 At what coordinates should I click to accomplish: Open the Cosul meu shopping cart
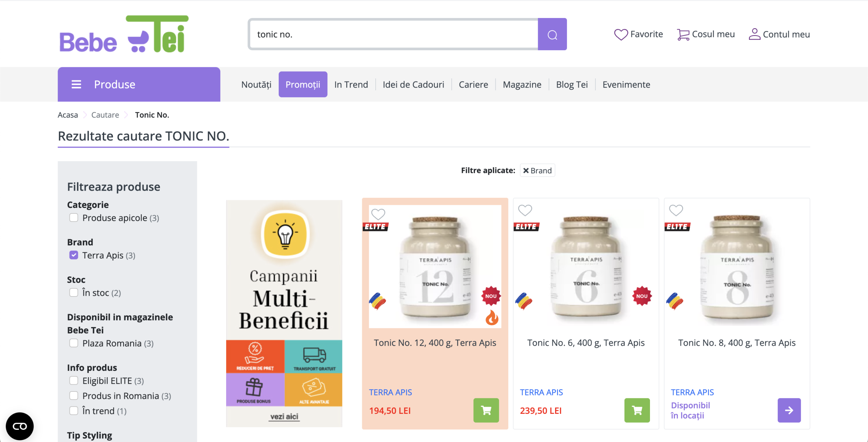(x=683, y=34)
